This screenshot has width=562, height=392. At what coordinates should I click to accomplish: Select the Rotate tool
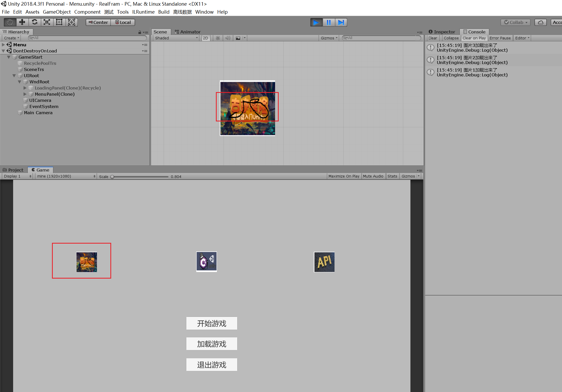[x=35, y=22]
